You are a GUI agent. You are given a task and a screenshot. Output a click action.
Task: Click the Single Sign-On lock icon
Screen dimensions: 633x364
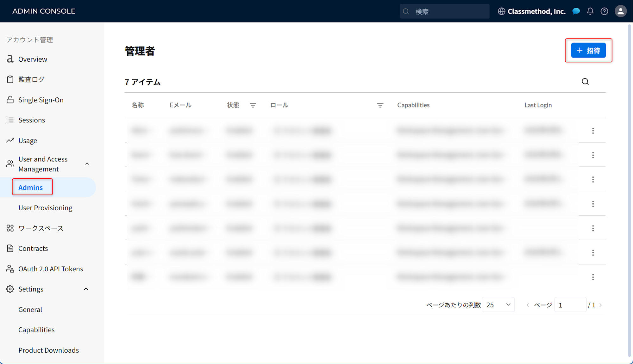(x=10, y=100)
